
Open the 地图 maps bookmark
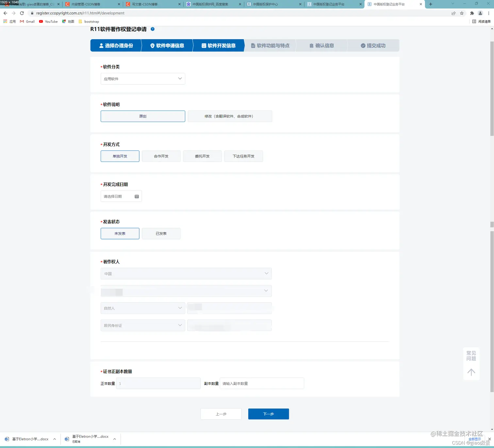(68, 22)
